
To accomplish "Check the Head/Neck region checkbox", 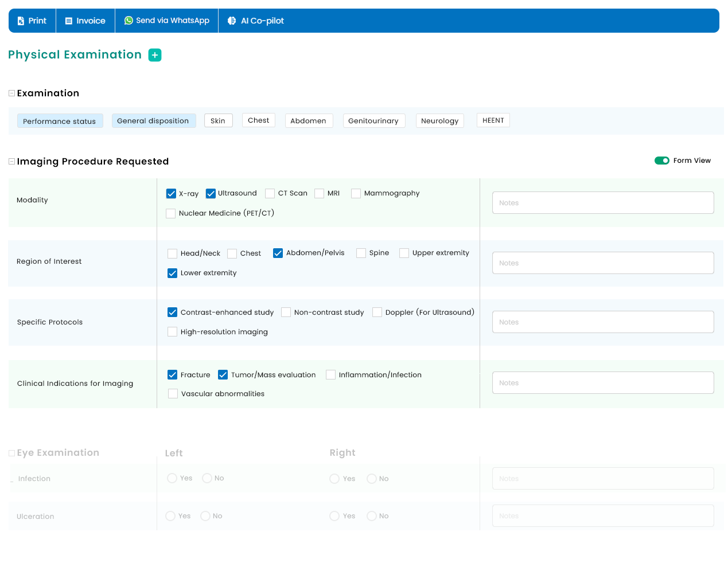I will click(x=173, y=253).
